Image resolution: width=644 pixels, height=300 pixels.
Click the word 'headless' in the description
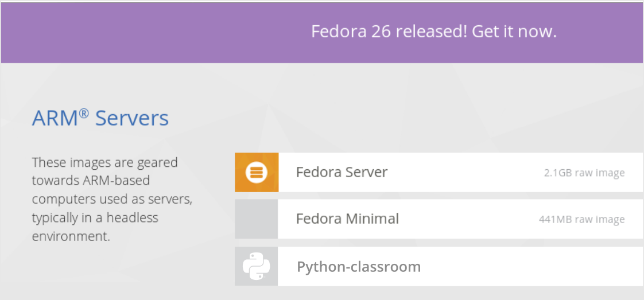pos(132,218)
